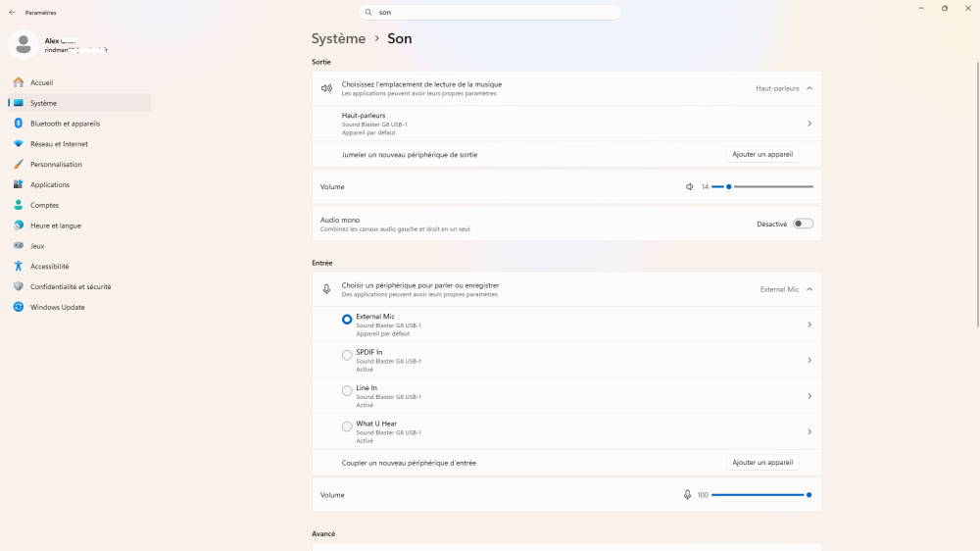
Task: Click the Système breadcrumb link
Action: 339,39
